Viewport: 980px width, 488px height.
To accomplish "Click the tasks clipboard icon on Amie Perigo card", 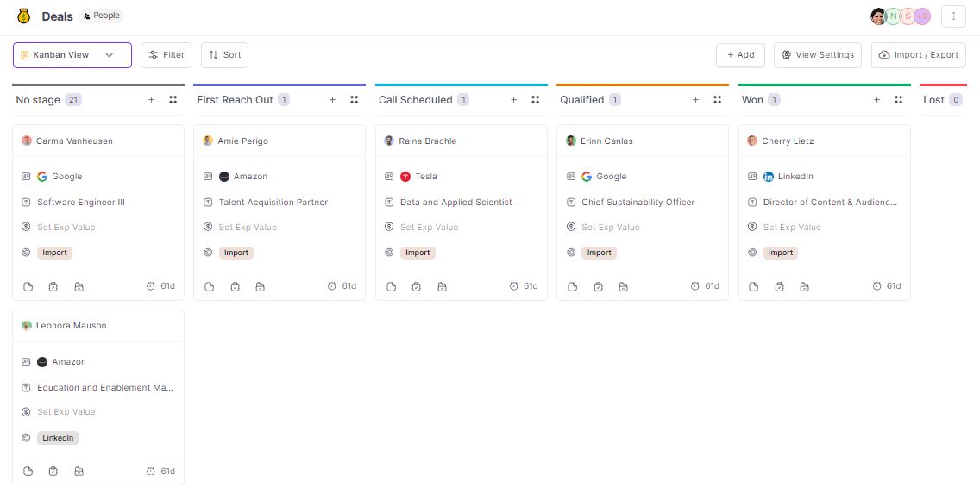I will (235, 287).
